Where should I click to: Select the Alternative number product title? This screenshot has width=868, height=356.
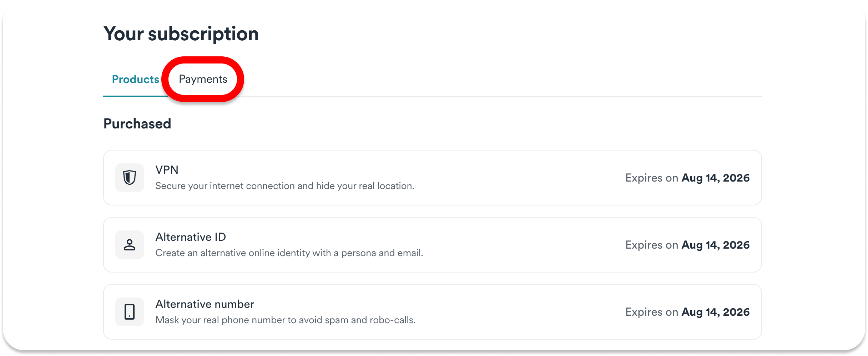tap(205, 304)
